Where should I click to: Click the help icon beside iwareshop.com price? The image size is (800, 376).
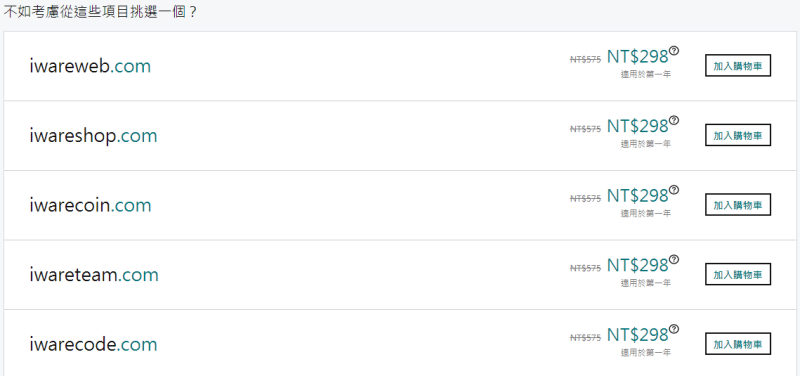click(674, 120)
